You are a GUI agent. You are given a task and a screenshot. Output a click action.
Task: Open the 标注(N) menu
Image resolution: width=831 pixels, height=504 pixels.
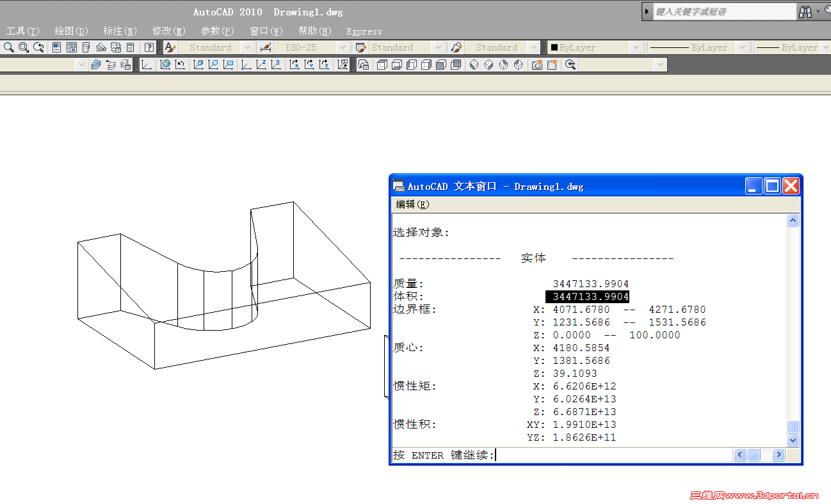click(120, 31)
